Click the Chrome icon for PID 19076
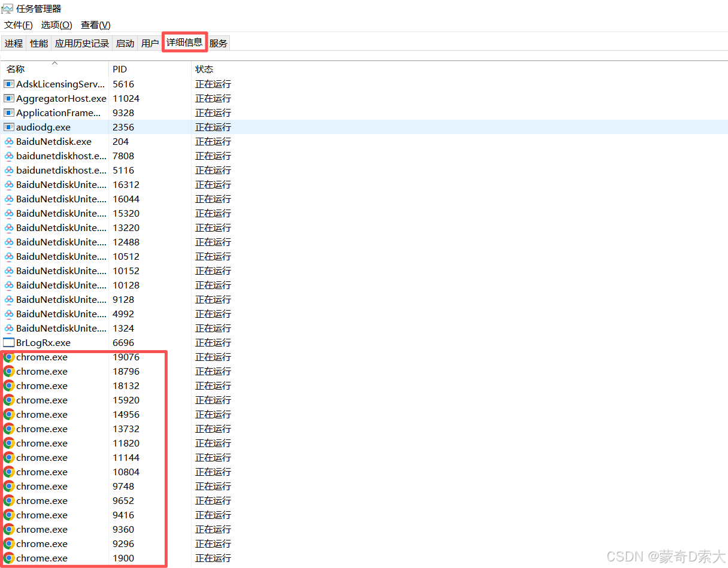This screenshot has width=728, height=568. (9, 357)
